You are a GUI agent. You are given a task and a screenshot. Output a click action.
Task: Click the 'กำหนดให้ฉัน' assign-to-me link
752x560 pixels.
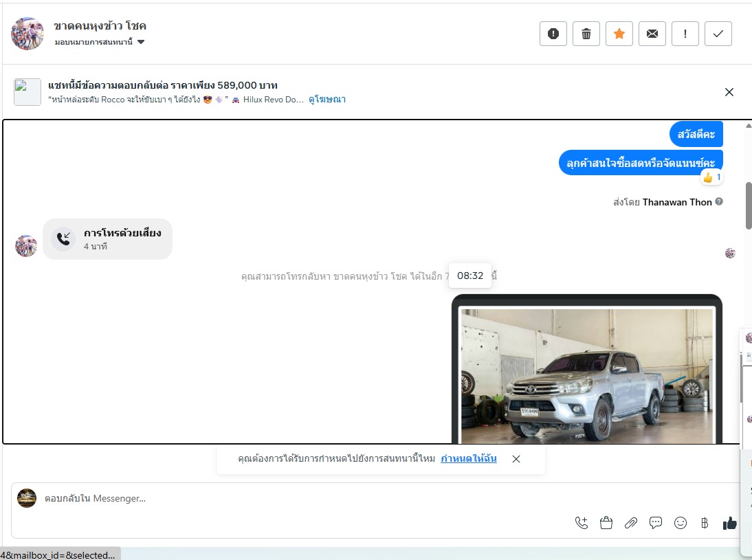[x=469, y=458]
